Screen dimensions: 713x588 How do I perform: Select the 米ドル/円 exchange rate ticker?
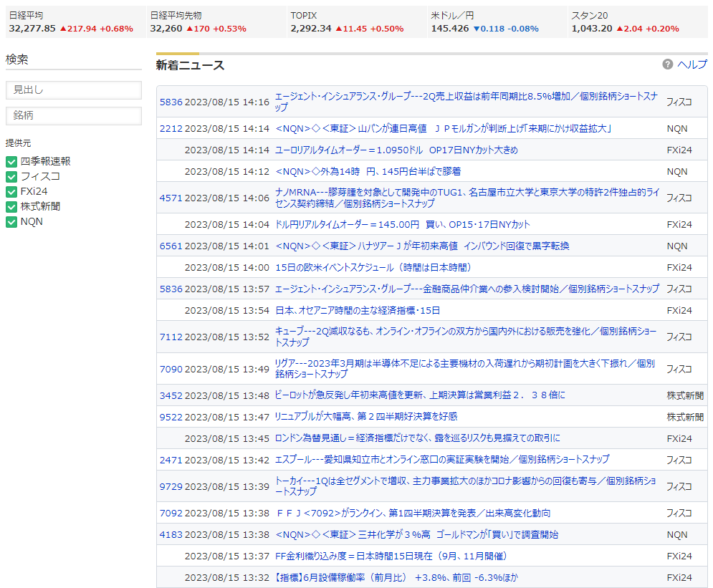(x=494, y=22)
